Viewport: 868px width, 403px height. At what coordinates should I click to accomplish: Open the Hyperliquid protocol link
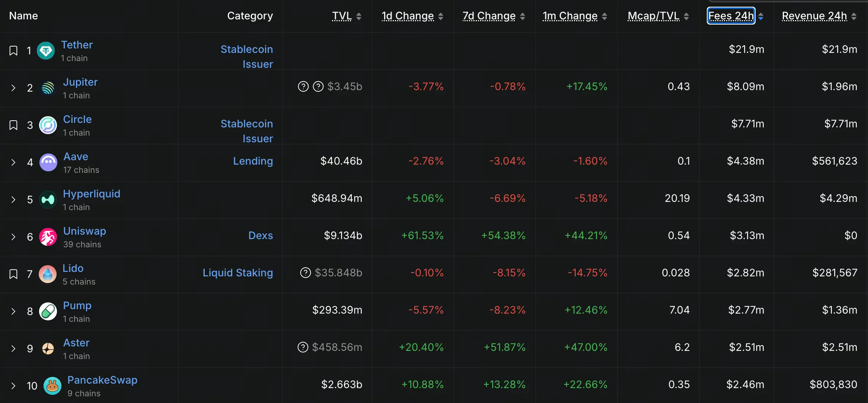point(92,194)
